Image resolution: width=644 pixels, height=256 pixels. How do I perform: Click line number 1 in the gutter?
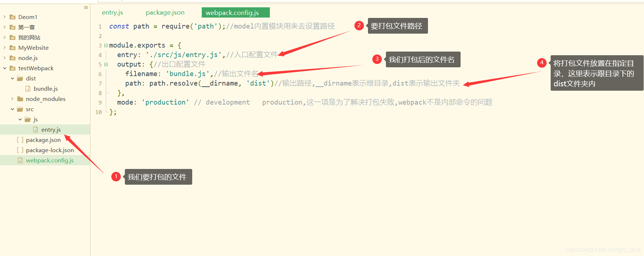[100, 26]
